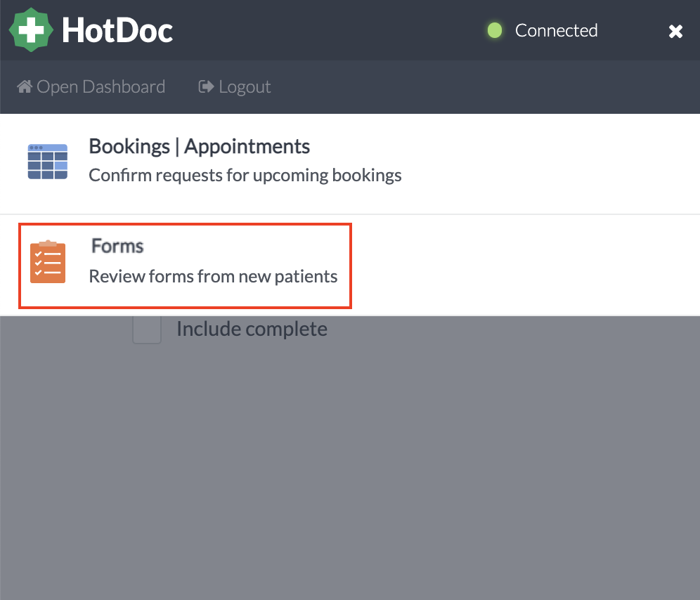Click the home icon beside Open Dashboard
This screenshot has height=600, width=700.
(25, 86)
